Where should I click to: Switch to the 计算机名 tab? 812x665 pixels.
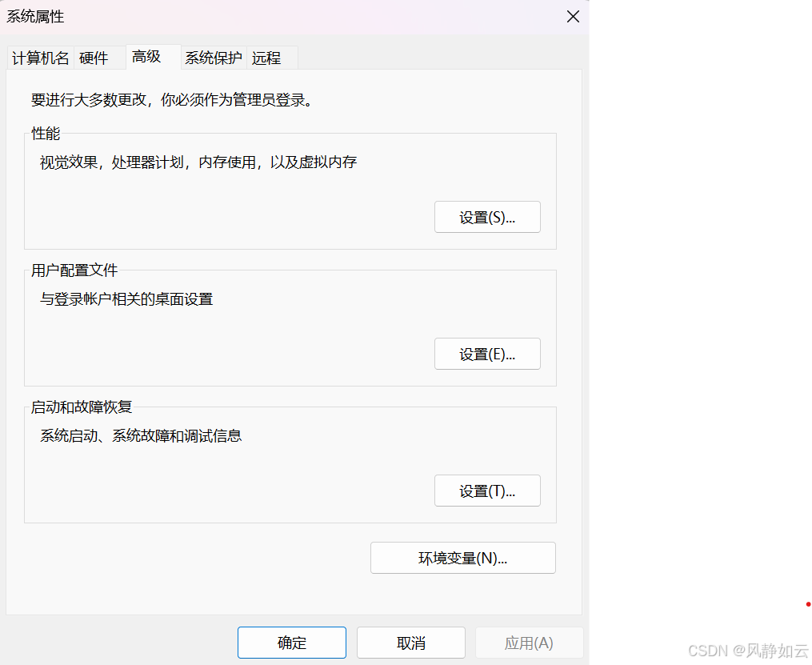(x=41, y=58)
